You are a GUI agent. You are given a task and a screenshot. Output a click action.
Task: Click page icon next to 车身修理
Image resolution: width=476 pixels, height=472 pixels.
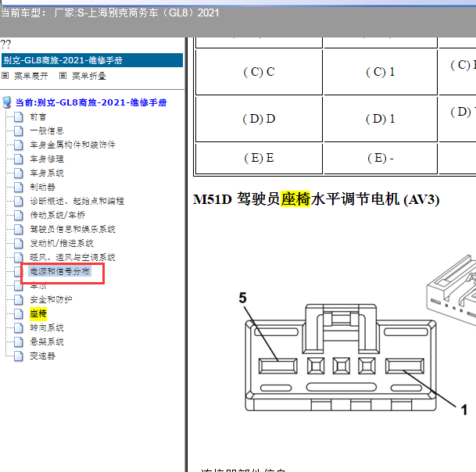click(x=19, y=159)
